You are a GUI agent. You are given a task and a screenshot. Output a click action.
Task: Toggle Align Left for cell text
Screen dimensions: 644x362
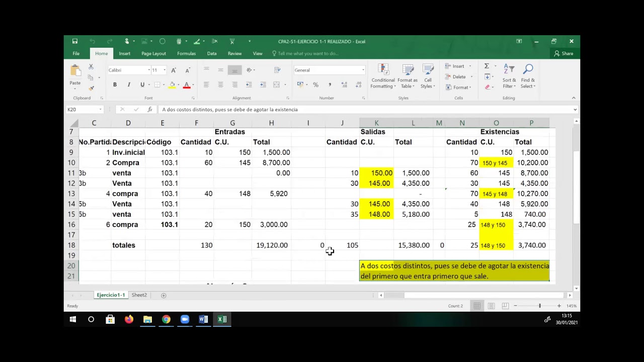(x=206, y=84)
